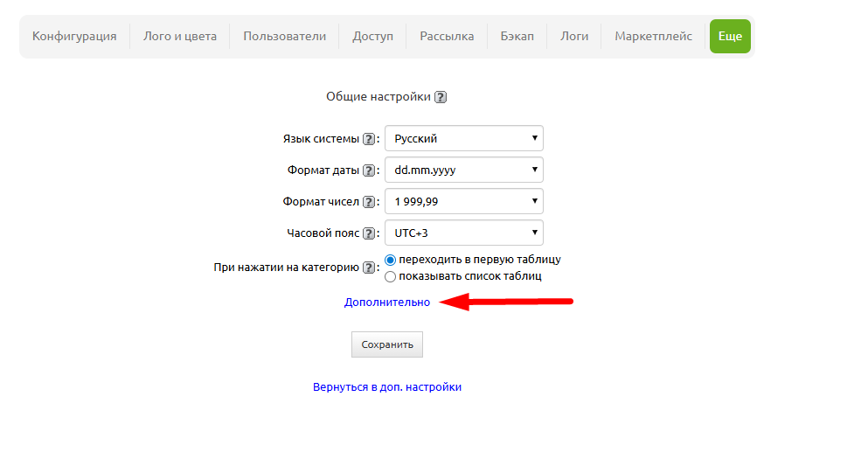The image size is (868, 452).
Task: Open the Лого и цвета tab
Action: pos(180,36)
